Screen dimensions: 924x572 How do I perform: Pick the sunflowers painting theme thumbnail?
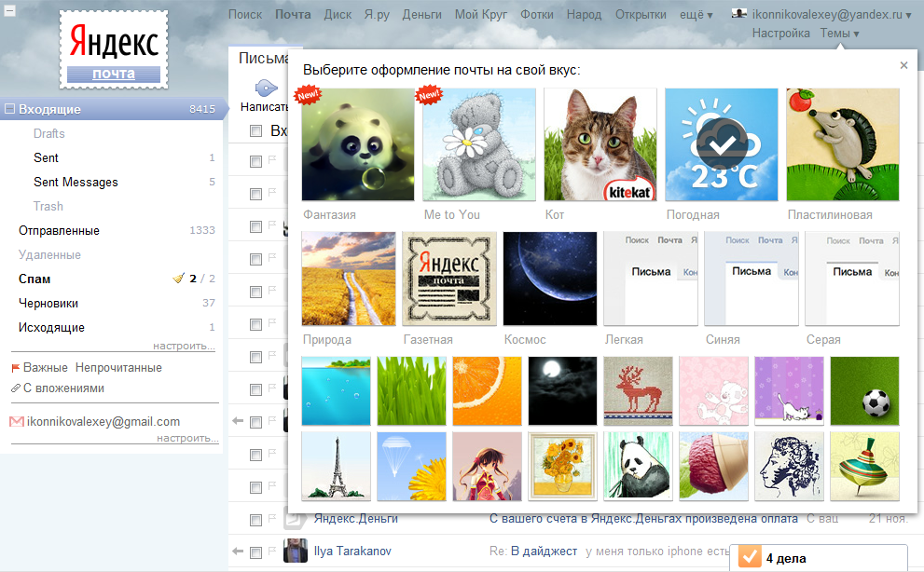tap(563, 466)
